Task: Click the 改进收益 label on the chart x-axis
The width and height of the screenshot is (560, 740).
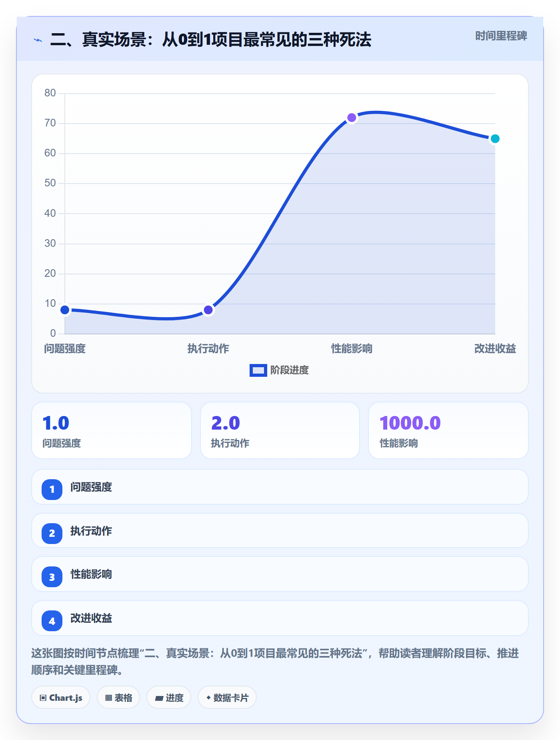Action: pos(495,349)
